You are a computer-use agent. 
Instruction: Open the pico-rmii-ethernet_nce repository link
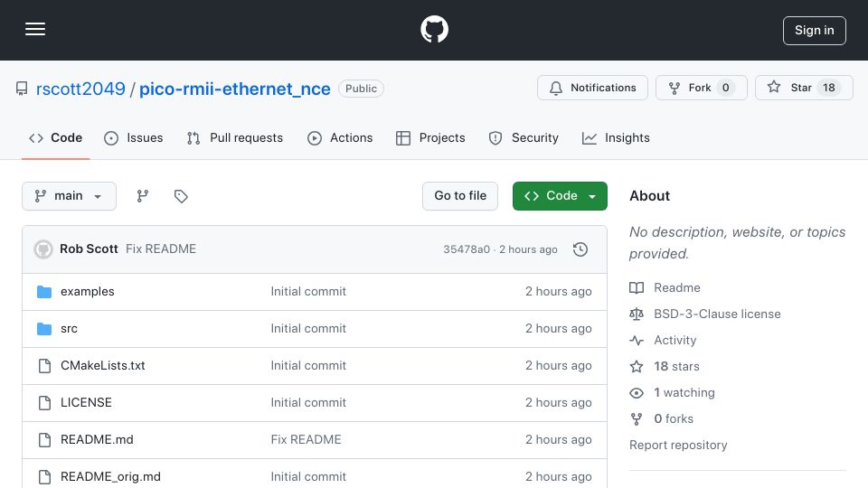pyautogui.click(x=235, y=89)
